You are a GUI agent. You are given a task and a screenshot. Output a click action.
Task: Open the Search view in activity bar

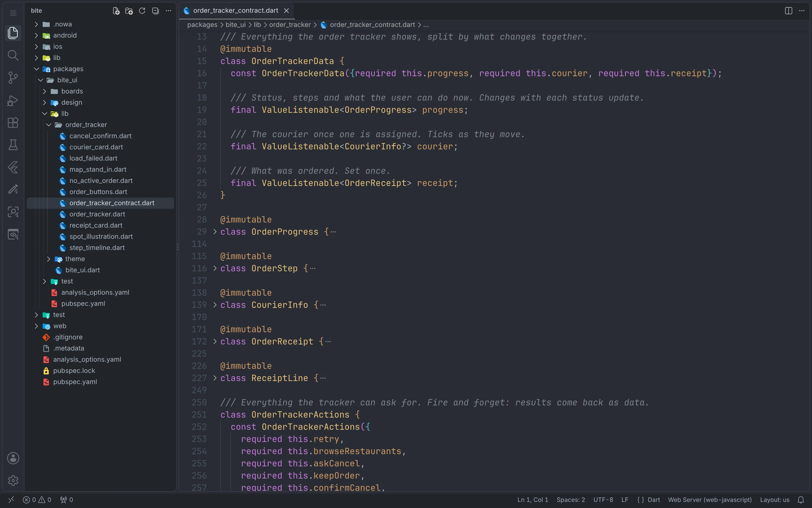pos(13,55)
